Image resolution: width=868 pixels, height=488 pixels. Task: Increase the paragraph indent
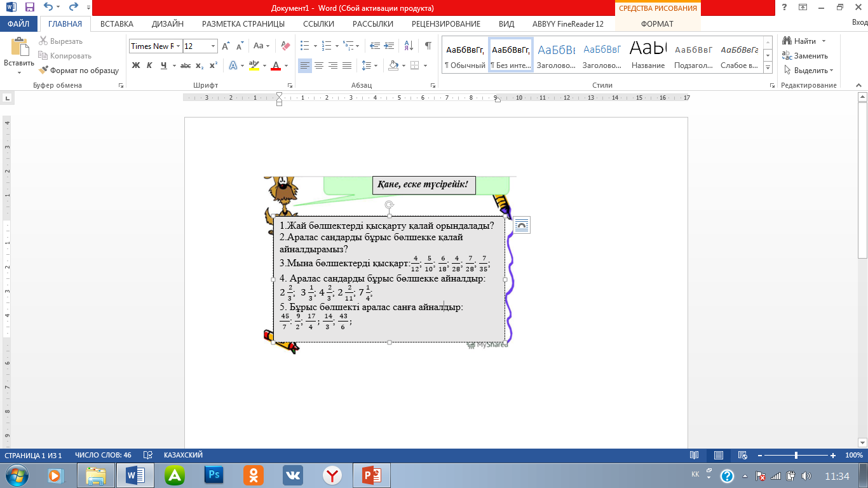[390, 46]
